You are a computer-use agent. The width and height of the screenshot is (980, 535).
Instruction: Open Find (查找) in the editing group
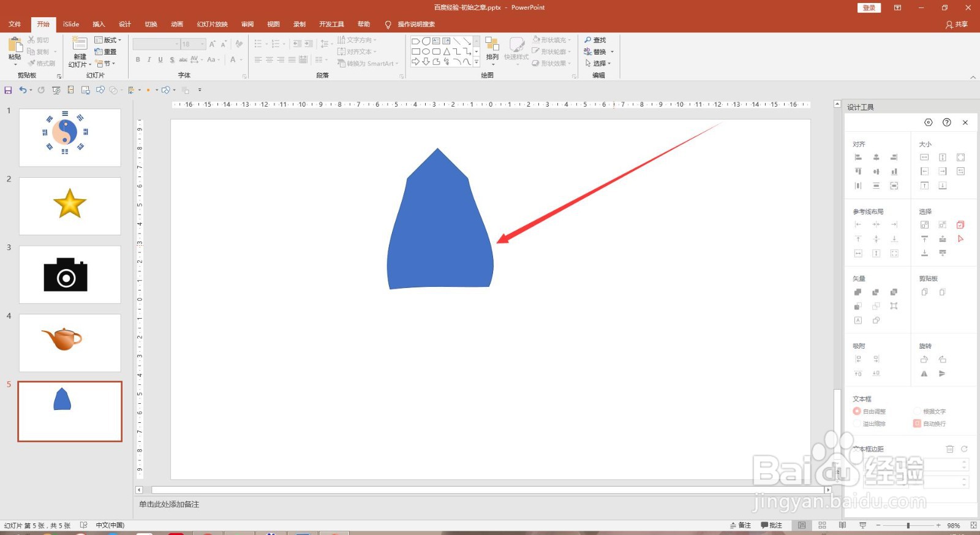pyautogui.click(x=595, y=40)
